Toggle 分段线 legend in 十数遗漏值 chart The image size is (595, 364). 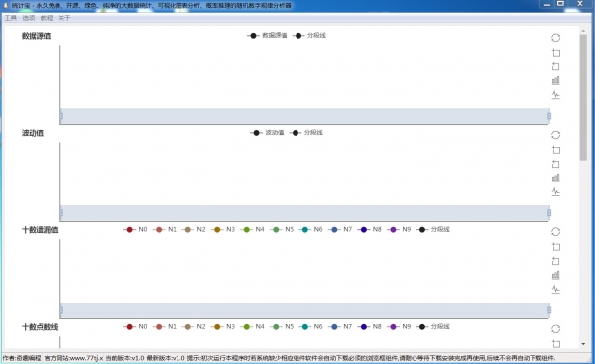pos(433,230)
